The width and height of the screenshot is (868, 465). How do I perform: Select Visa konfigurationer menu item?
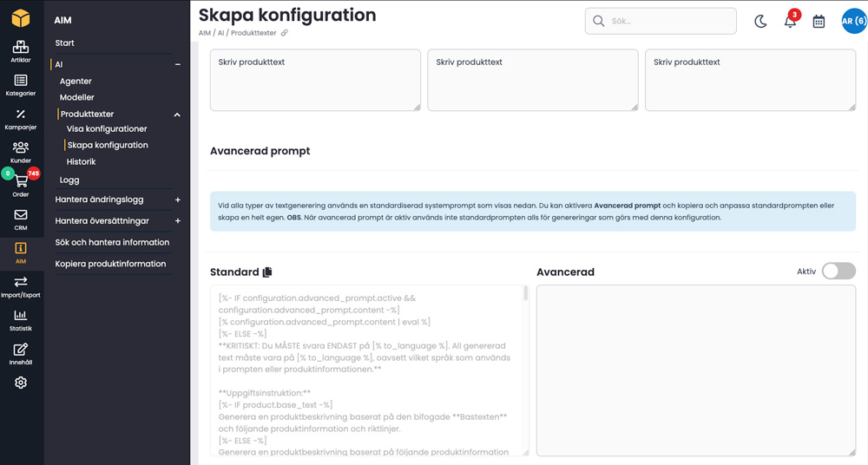point(107,129)
